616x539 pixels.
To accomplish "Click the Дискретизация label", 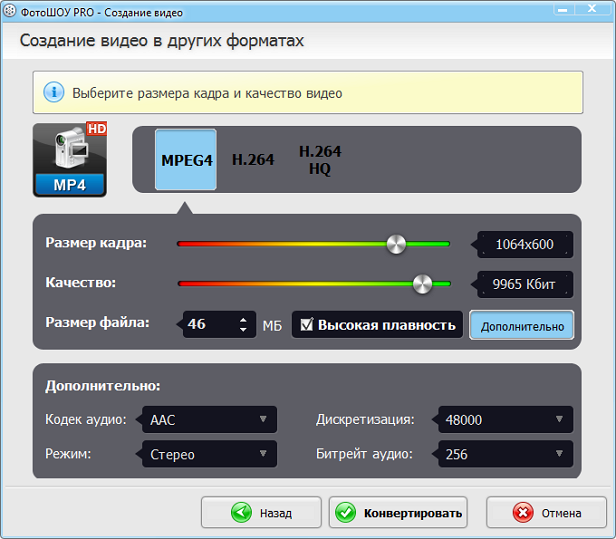I will pos(365,419).
